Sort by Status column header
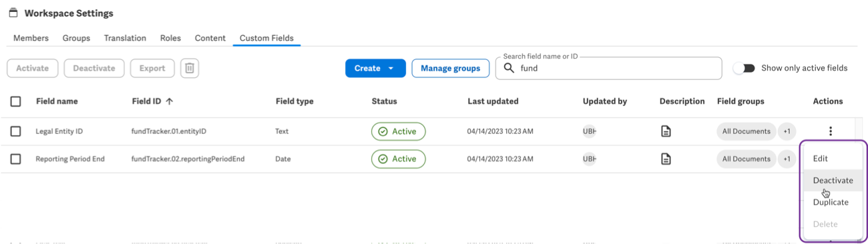Viewport: 868px width, 244px height. [x=385, y=101]
